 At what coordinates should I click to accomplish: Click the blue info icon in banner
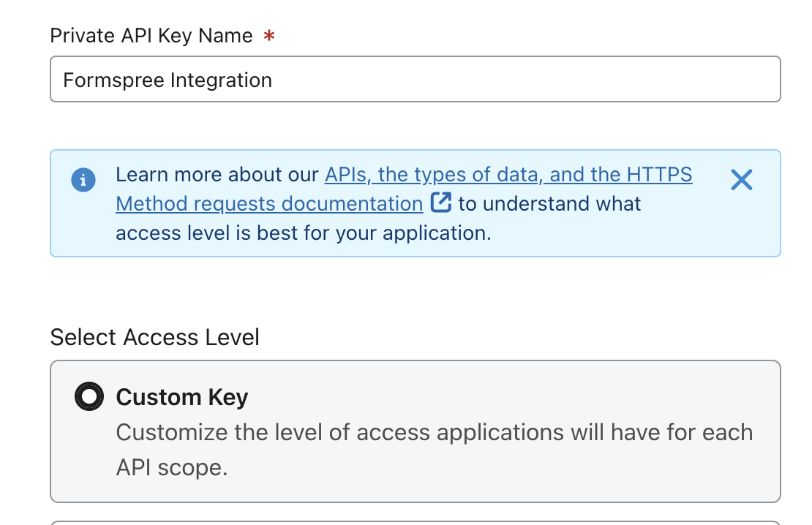[83, 179]
